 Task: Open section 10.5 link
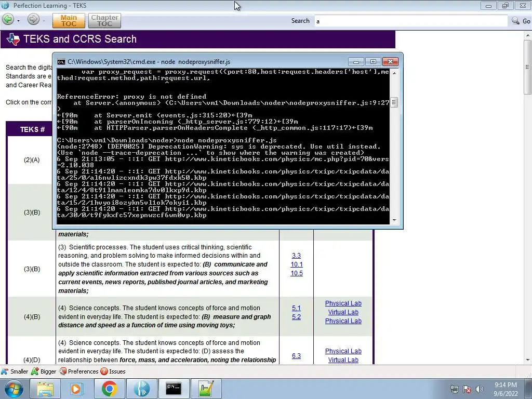pyautogui.click(x=297, y=273)
